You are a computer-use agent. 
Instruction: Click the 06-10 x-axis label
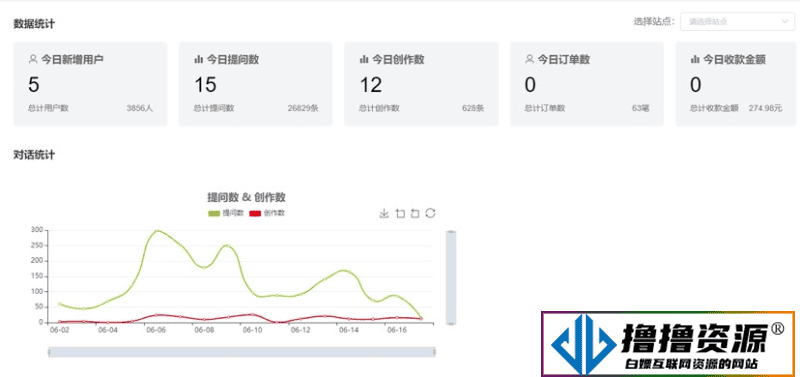pyautogui.click(x=253, y=330)
